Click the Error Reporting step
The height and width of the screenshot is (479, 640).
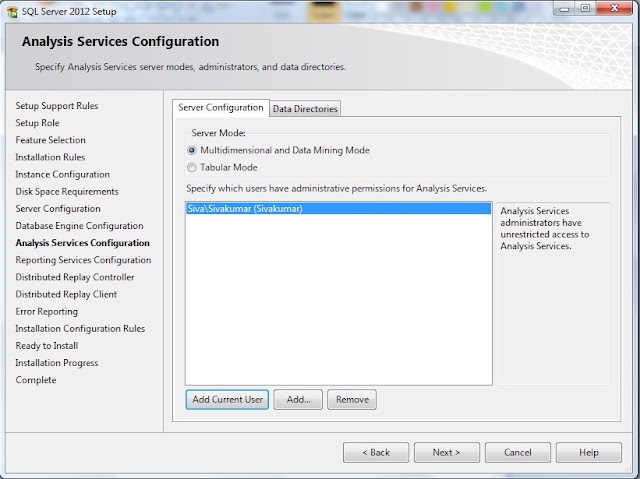47,311
